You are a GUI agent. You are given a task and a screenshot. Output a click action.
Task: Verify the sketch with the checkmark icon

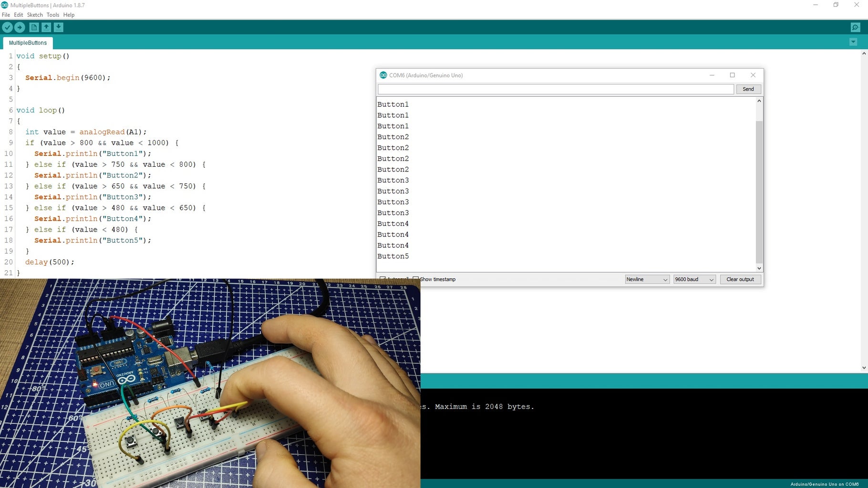7,27
